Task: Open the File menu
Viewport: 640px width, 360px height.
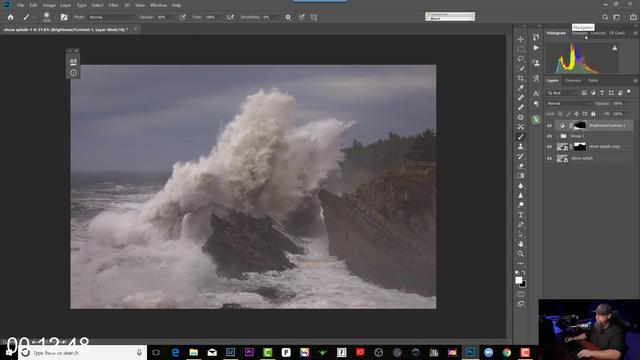Action: point(20,5)
